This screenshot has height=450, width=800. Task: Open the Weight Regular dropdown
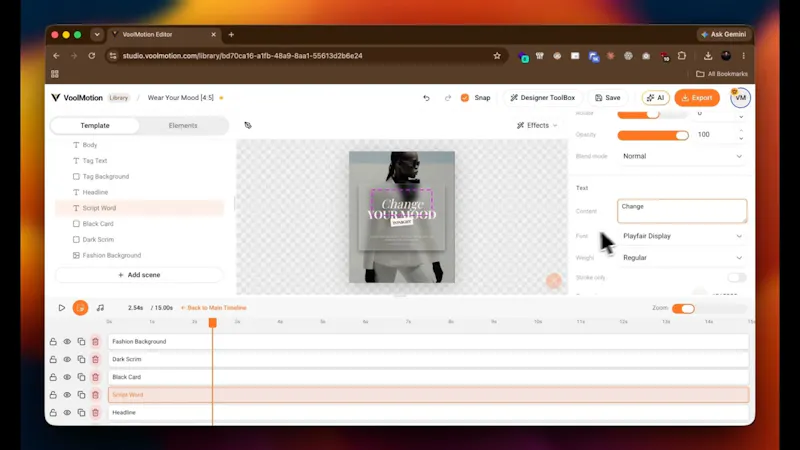point(682,258)
